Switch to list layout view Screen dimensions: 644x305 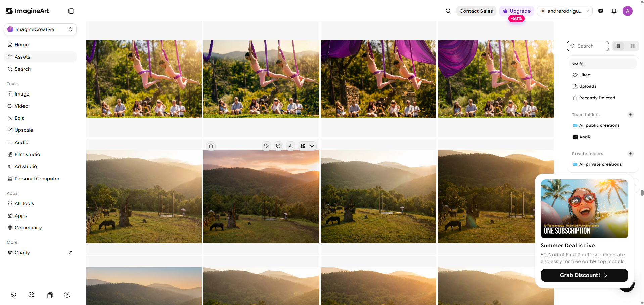[618, 46]
